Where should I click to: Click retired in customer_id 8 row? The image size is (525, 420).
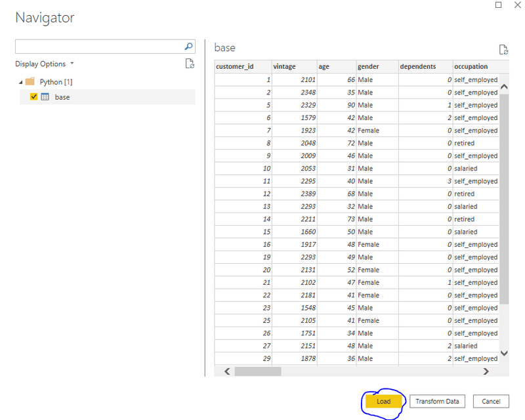point(465,143)
